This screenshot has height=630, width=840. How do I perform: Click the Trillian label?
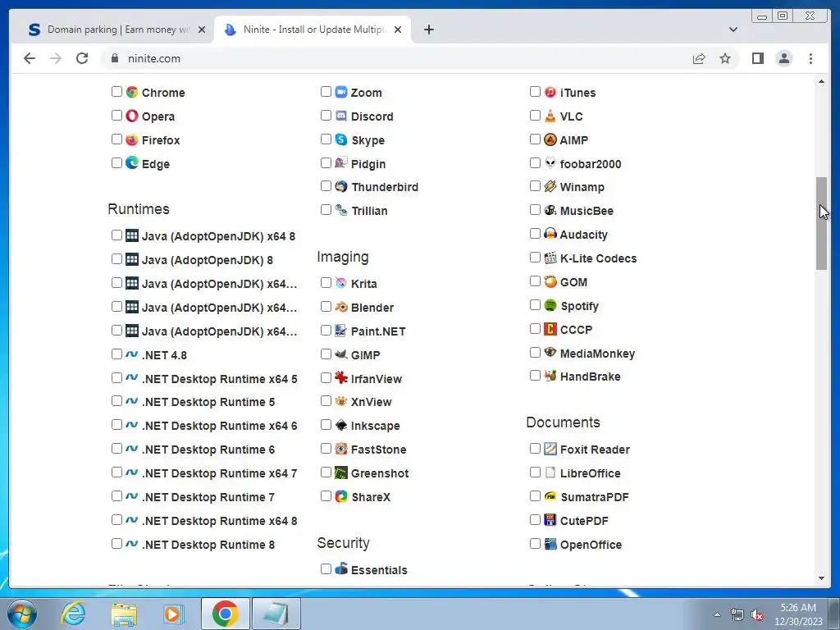pyautogui.click(x=370, y=211)
